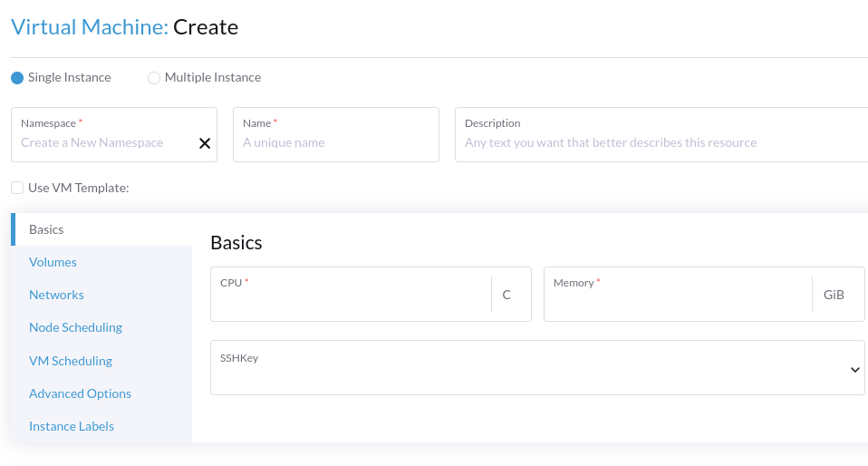This screenshot has height=466, width=868.
Task: Focus the Name text field
Action: tap(335, 142)
